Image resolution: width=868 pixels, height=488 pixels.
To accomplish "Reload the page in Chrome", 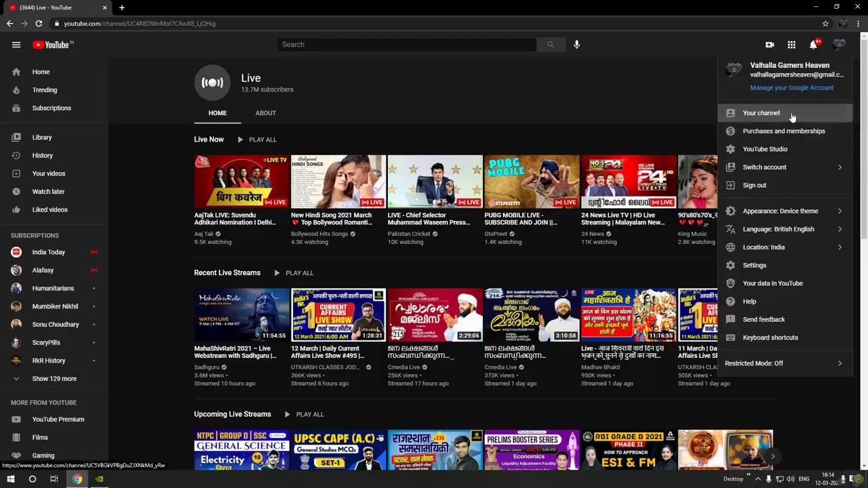I will point(39,24).
